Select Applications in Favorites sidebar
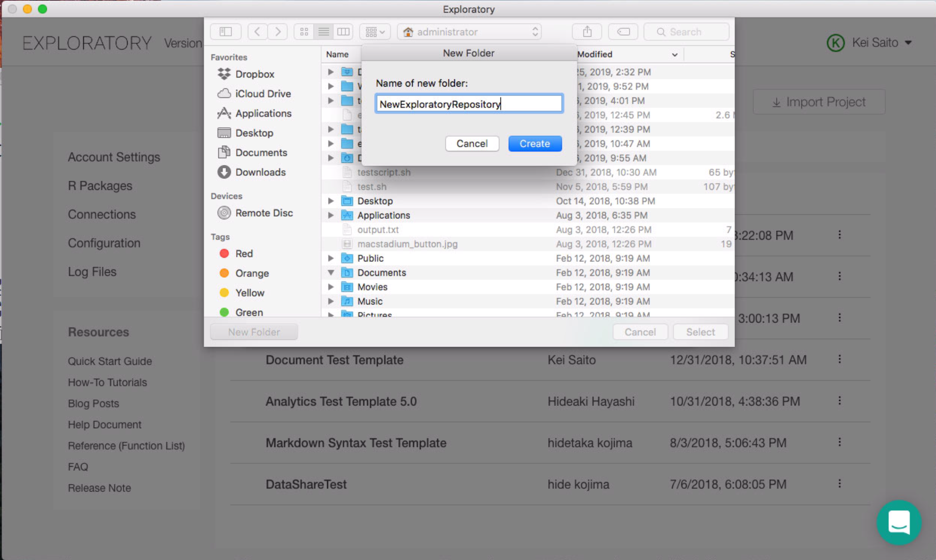The height and width of the screenshot is (560, 936). [254, 113]
